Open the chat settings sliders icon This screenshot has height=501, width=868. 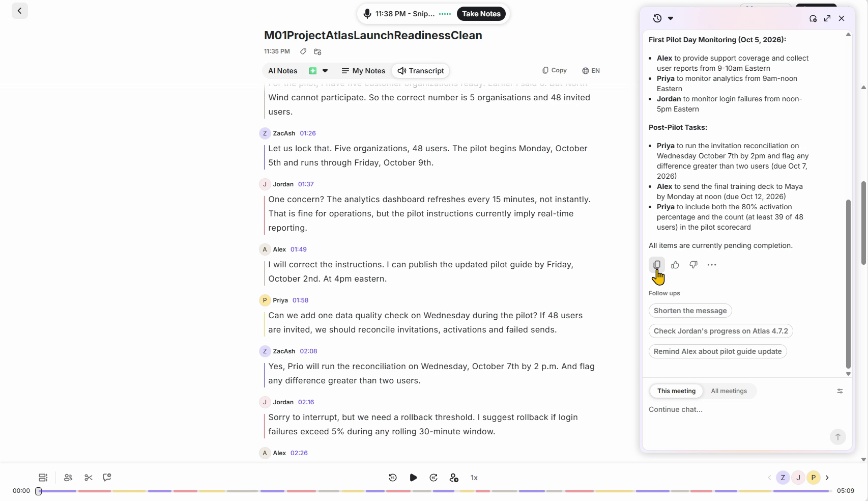840,391
